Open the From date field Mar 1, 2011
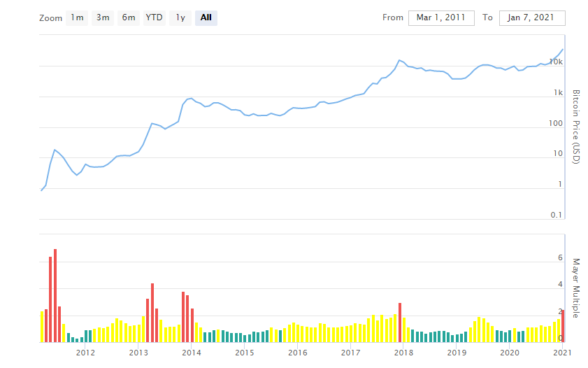 [x=441, y=17]
